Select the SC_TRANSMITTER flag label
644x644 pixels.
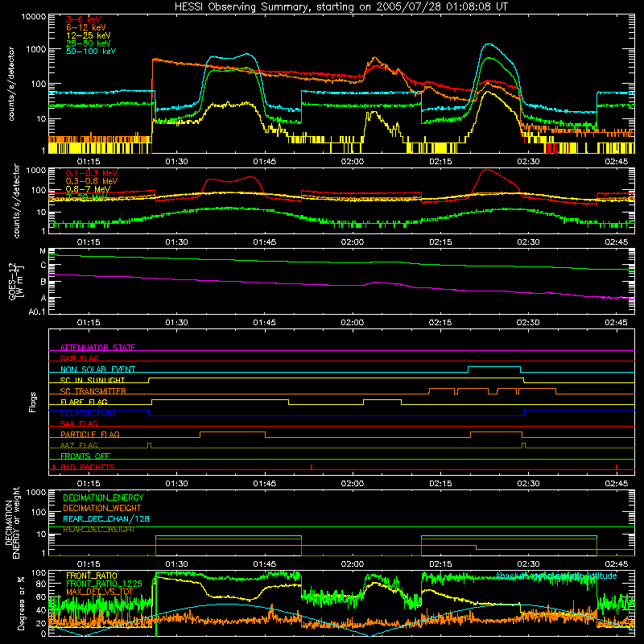tap(93, 391)
